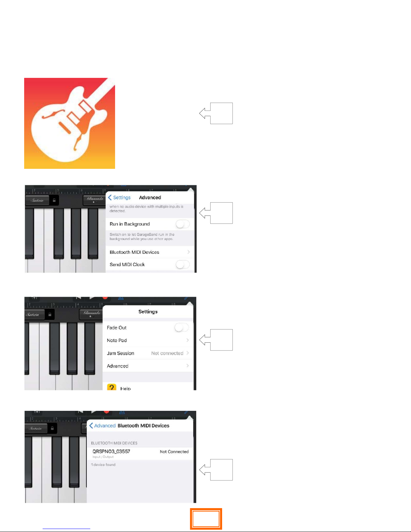Go back using the blue Settings link

pos(119,198)
